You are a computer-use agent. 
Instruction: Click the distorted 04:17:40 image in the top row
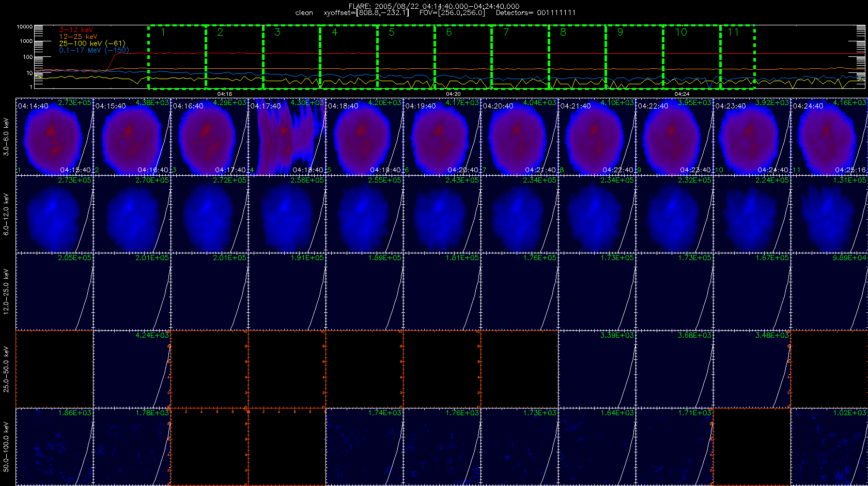[x=287, y=136]
